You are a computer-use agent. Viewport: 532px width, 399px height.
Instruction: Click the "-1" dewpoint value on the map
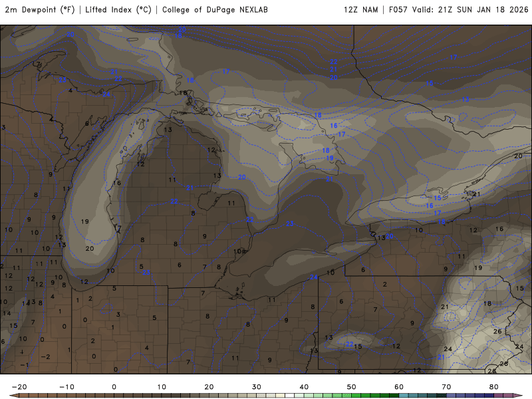pos(25,364)
